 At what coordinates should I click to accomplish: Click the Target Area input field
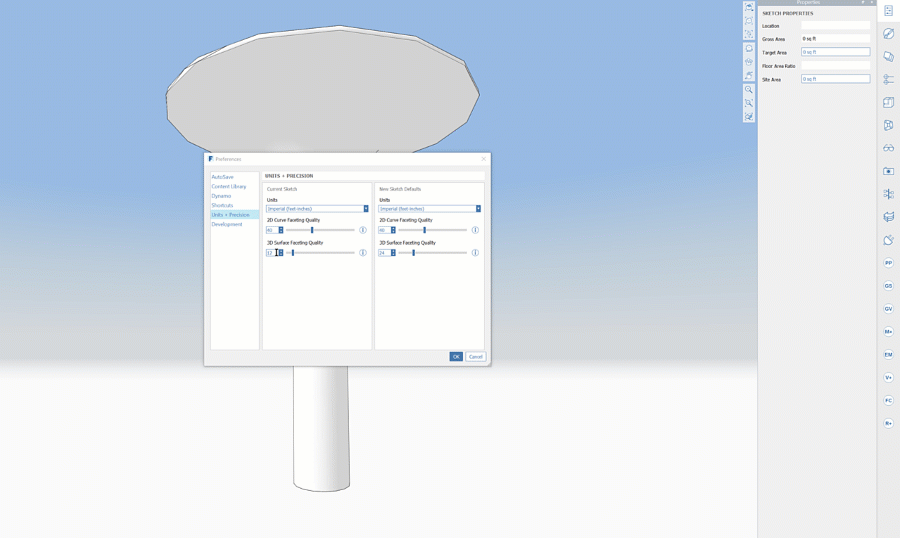click(835, 52)
